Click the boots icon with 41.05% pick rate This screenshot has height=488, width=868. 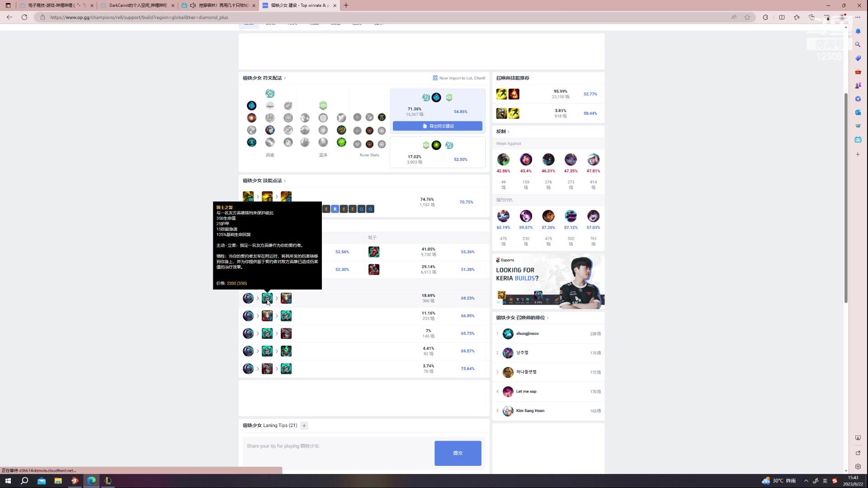point(374,252)
